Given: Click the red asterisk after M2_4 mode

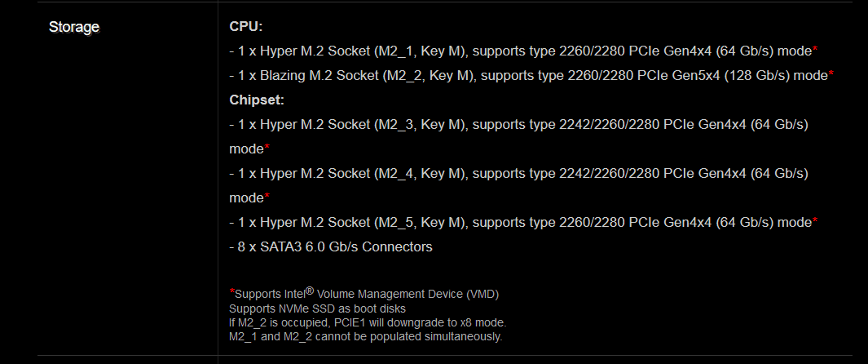Looking at the screenshot, I should point(267,198).
